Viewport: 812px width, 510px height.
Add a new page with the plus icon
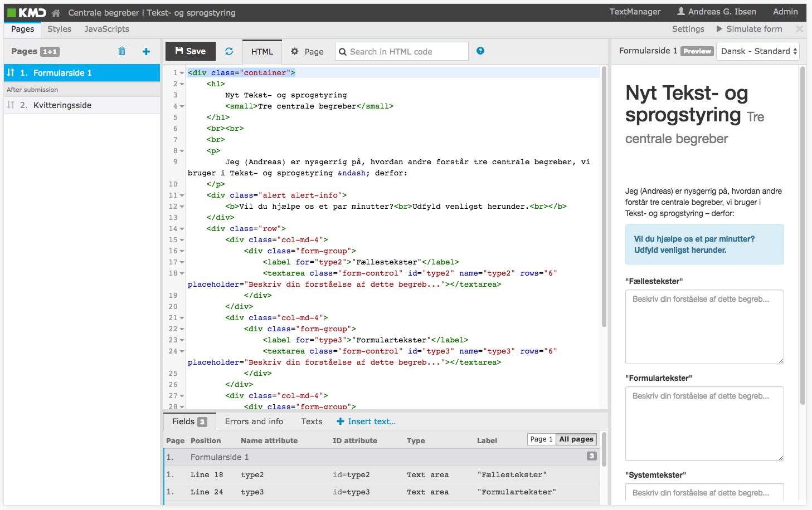click(x=145, y=51)
